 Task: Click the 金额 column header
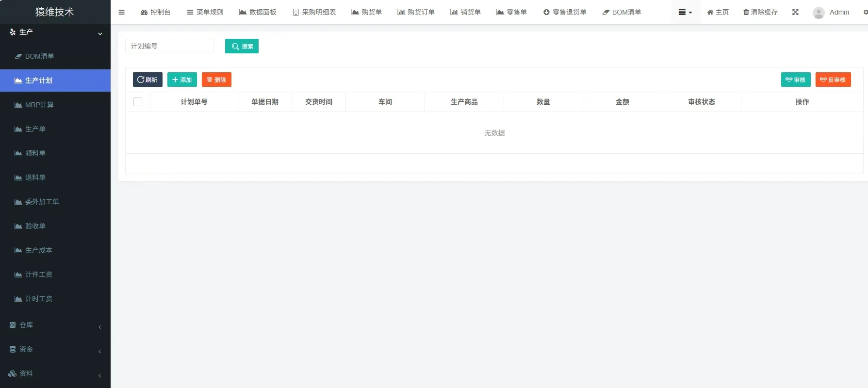[622, 102]
